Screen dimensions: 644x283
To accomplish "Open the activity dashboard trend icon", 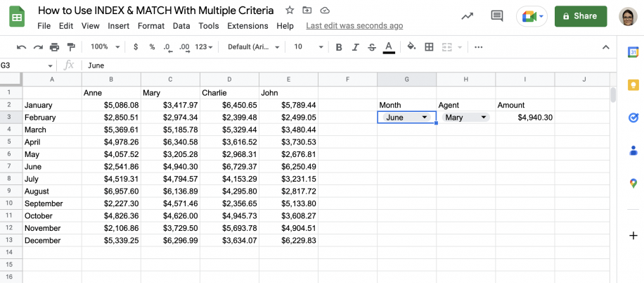I will (467, 16).
